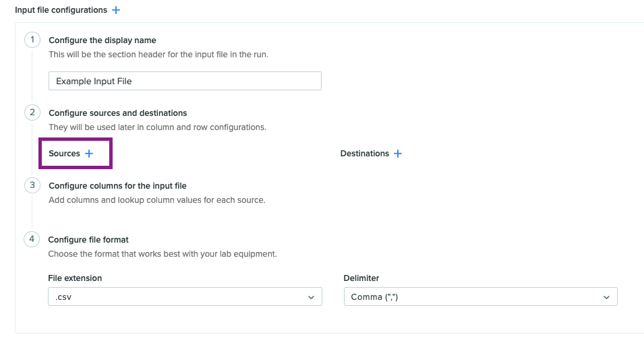This screenshot has width=644, height=345.
Task: Click the Destinations label
Action: tap(364, 154)
